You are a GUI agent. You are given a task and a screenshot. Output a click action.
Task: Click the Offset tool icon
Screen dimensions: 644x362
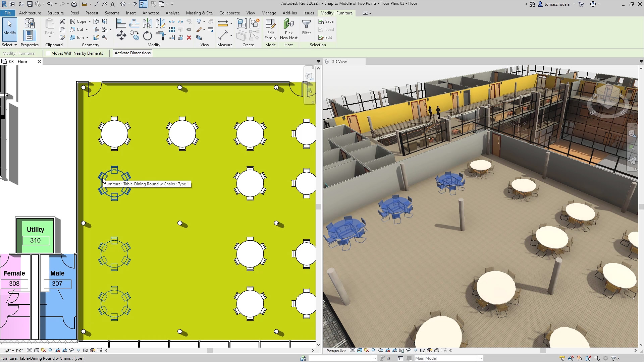134,23
